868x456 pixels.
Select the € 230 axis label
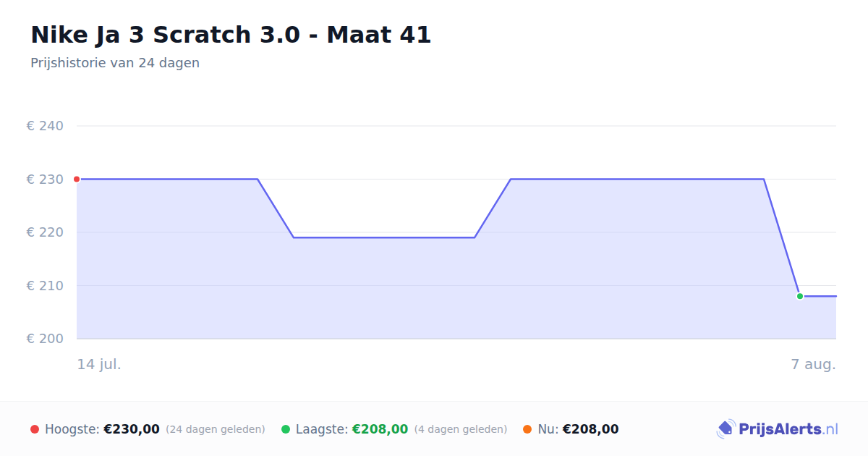coord(45,179)
